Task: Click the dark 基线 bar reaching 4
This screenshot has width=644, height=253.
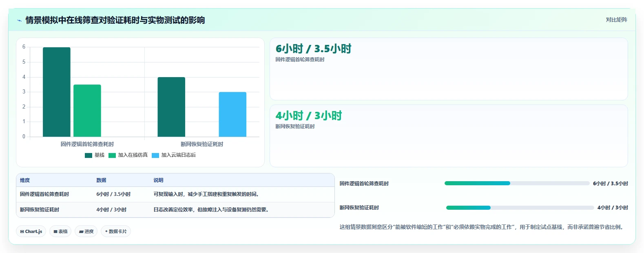Action: tap(171, 107)
